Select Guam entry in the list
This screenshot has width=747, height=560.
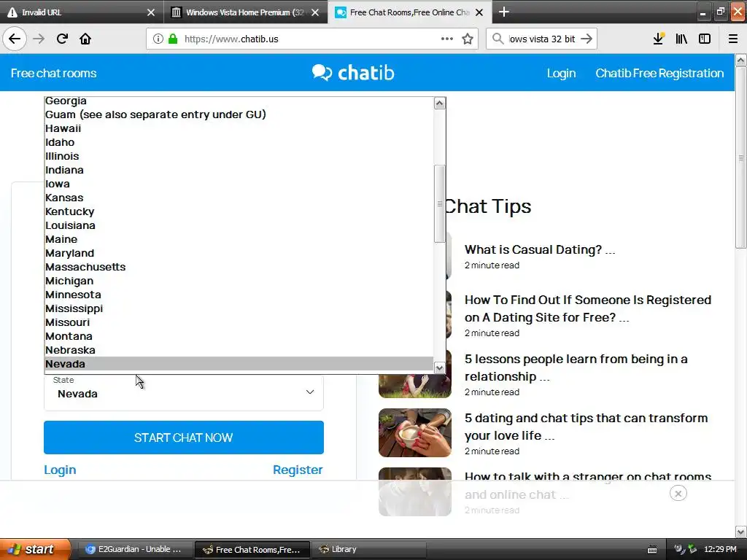239,114
